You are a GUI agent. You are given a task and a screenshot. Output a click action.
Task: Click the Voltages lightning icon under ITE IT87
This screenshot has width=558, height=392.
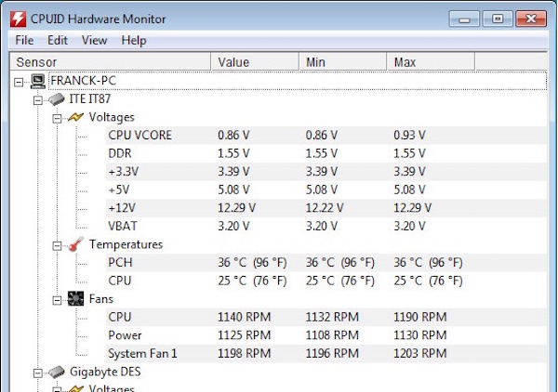coord(74,117)
